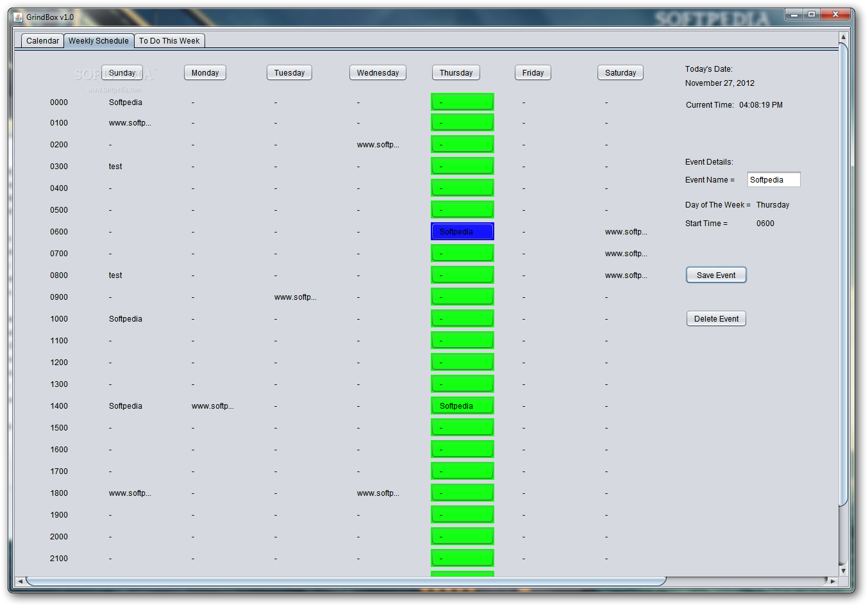Click Tuesday 0900 www.softp... event
The height and width of the screenshot is (606, 868).
point(296,297)
